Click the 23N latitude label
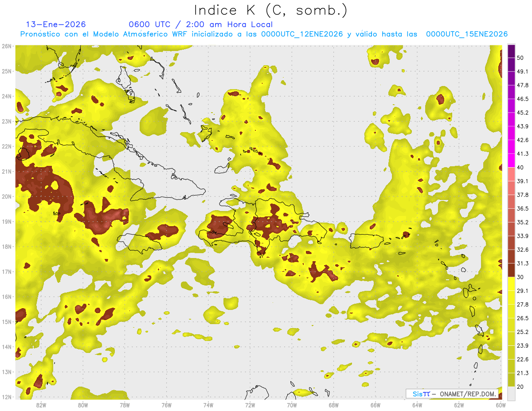 point(7,121)
